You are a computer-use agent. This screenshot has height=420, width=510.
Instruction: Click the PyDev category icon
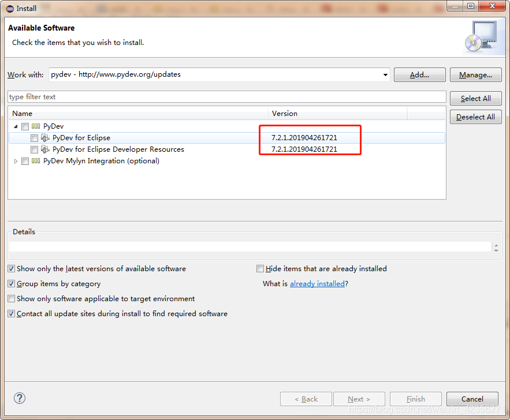click(x=36, y=126)
